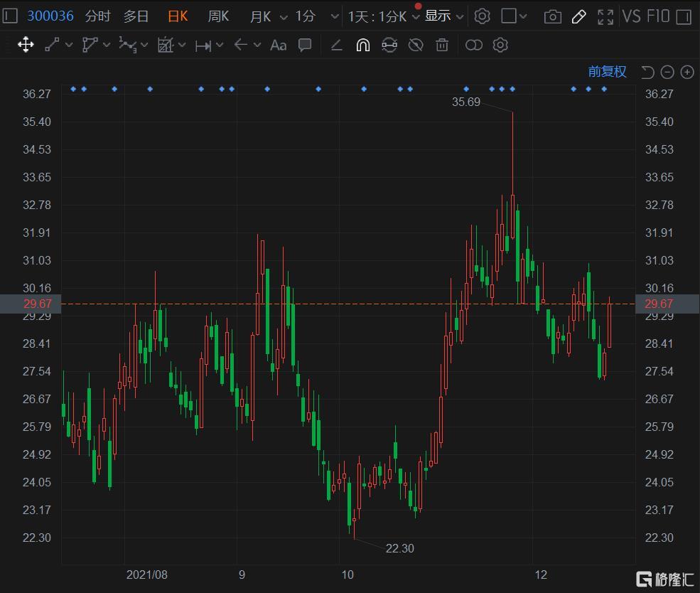Click the 22.30 low price label

pyautogui.click(x=399, y=548)
